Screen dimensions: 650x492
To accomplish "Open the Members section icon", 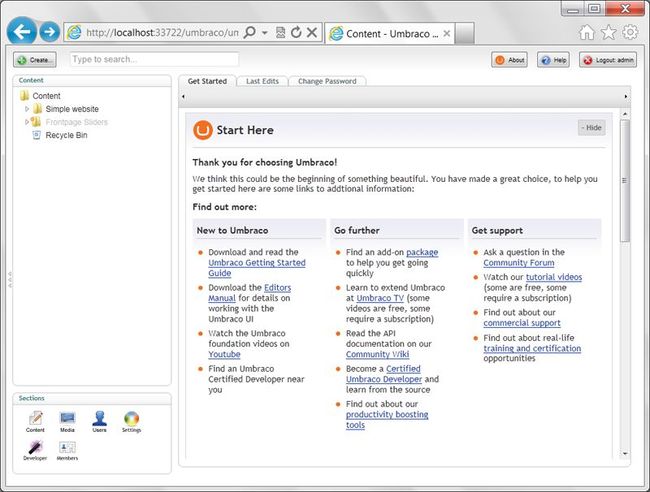I will click(67, 447).
